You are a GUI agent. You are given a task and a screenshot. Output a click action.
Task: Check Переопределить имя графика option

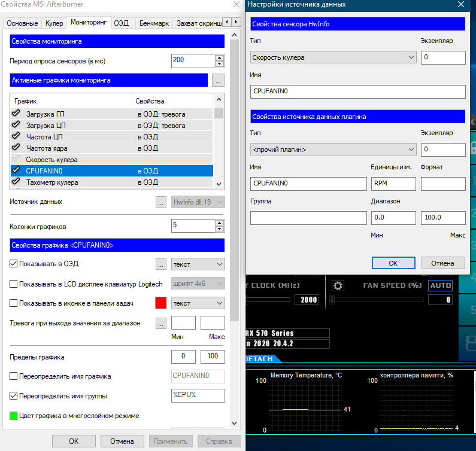tap(13, 376)
